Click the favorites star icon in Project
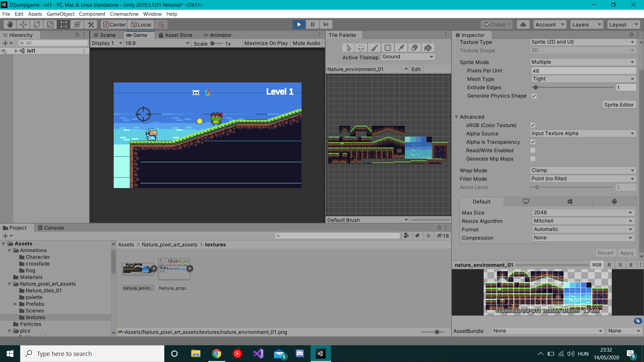The height and width of the screenshot is (362, 644). pos(428,236)
